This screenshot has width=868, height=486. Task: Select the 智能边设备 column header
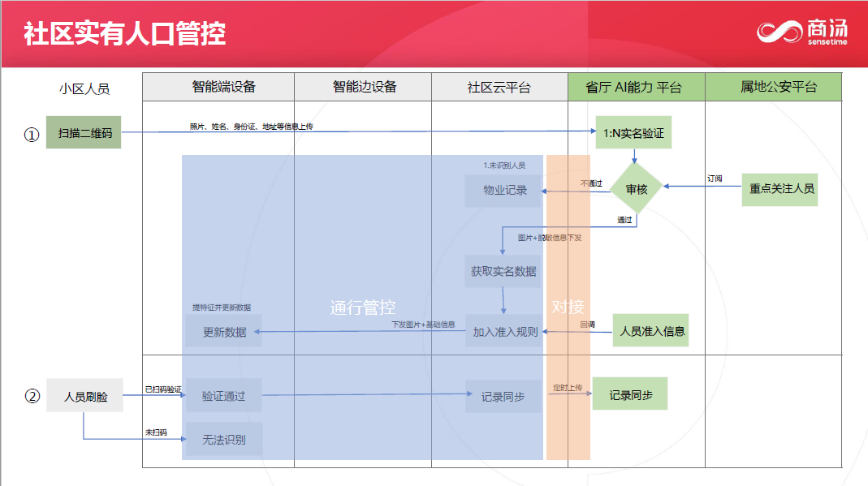coord(363,87)
